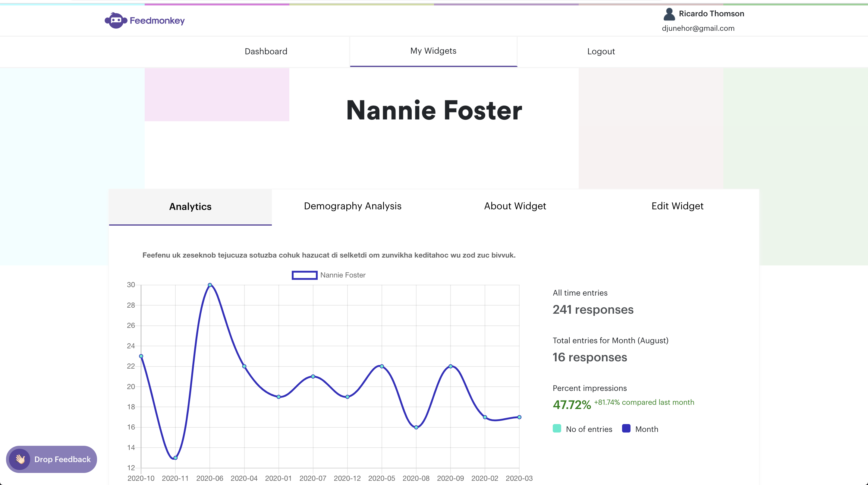Toggle the Nannie Foster chart legend box
The image size is (868, 485).
[304, 275]
